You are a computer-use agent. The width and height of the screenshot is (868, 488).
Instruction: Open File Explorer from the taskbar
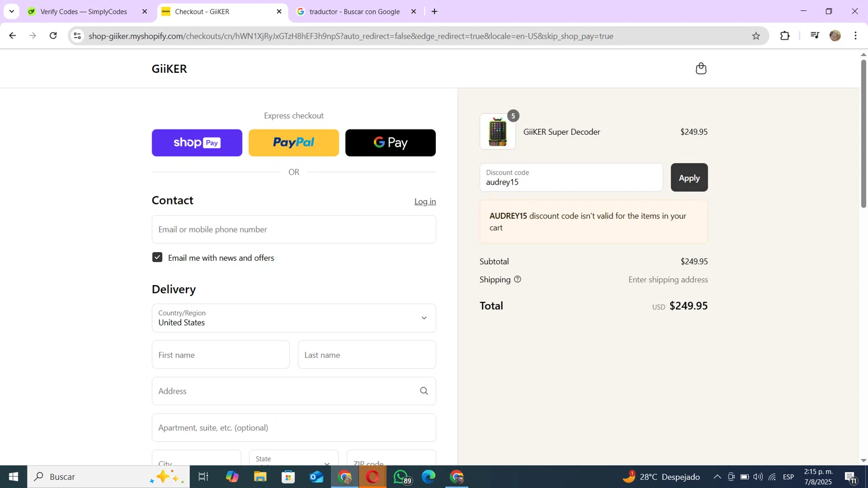[260, 477]
